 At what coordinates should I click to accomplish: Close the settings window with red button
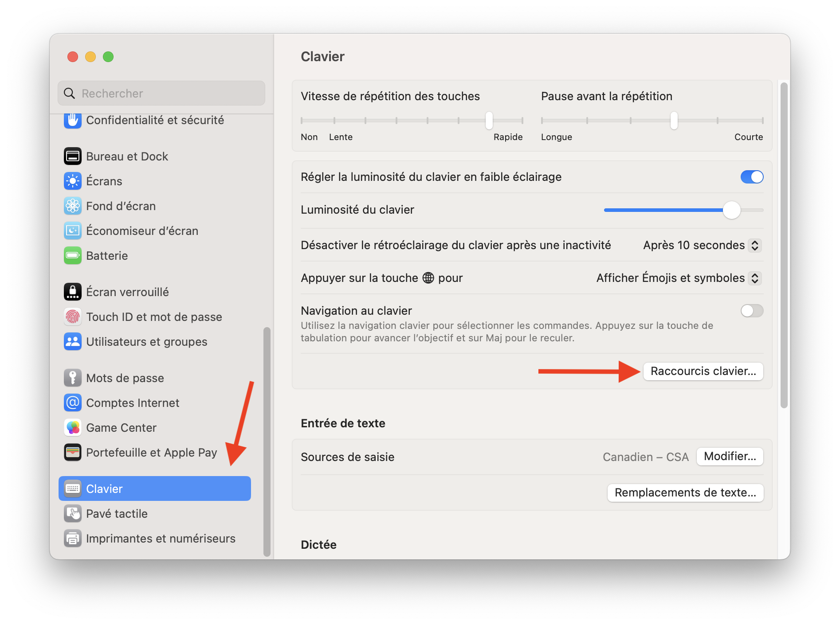click(73, 57)
